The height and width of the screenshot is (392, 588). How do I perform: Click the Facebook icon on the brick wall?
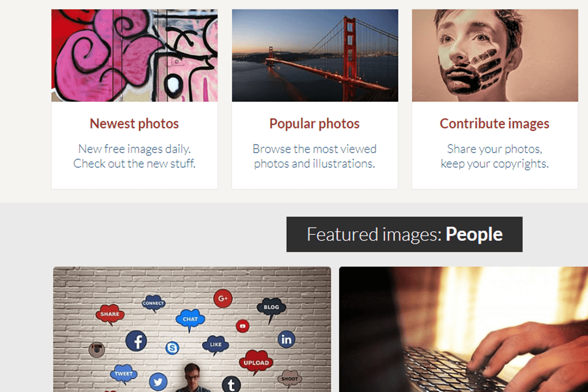[136, 341]
